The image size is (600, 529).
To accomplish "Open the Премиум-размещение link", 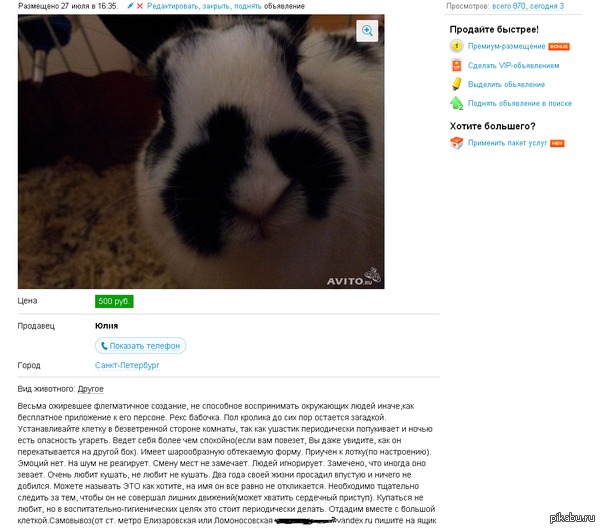I will coord(506,46).
